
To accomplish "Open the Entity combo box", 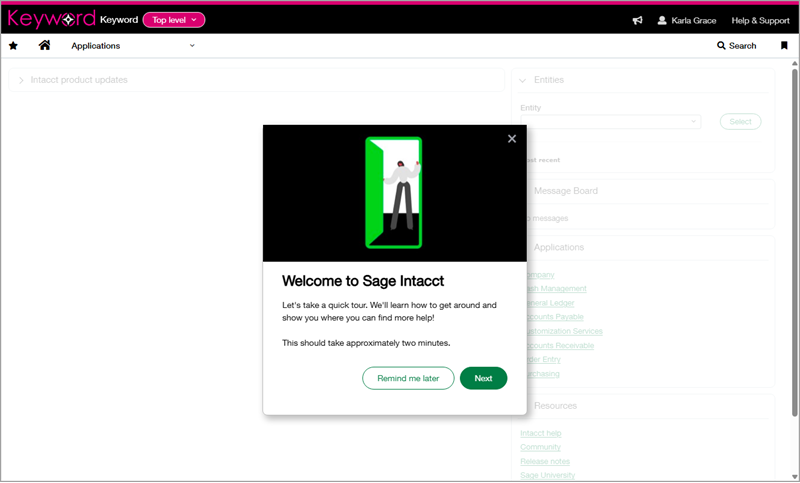I will [610, 121].
